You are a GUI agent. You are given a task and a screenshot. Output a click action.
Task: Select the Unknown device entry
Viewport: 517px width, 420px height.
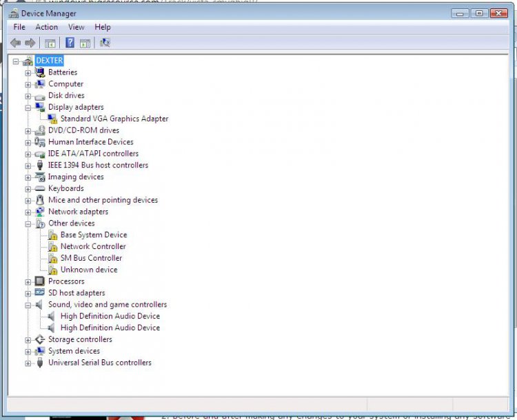pyautogui.click(x=89, y=270)
